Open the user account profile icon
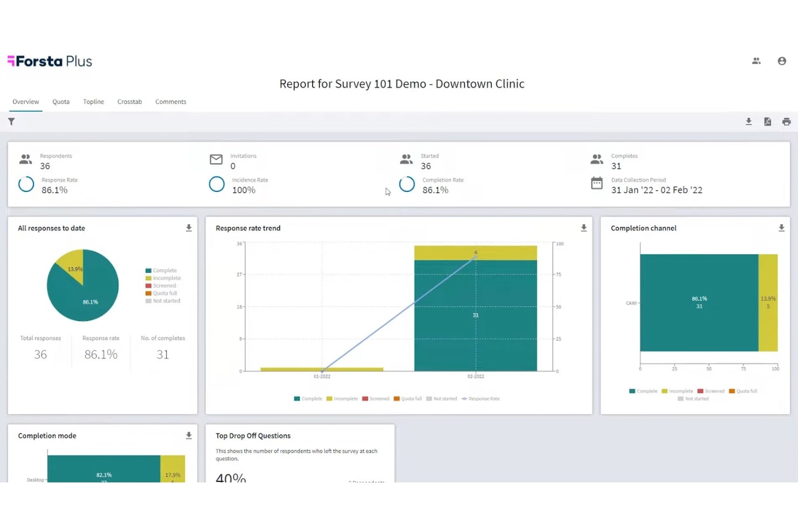 [782, 61]
